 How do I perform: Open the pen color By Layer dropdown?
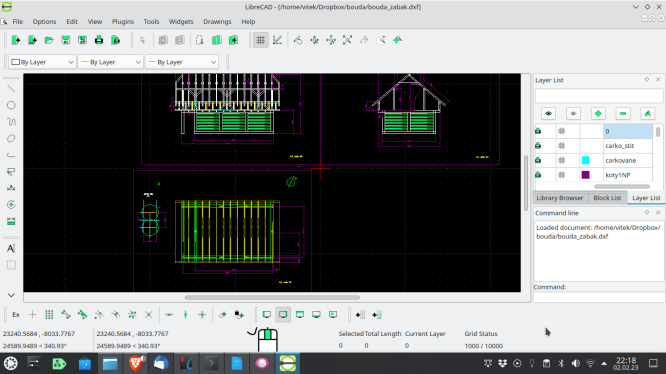42,62
